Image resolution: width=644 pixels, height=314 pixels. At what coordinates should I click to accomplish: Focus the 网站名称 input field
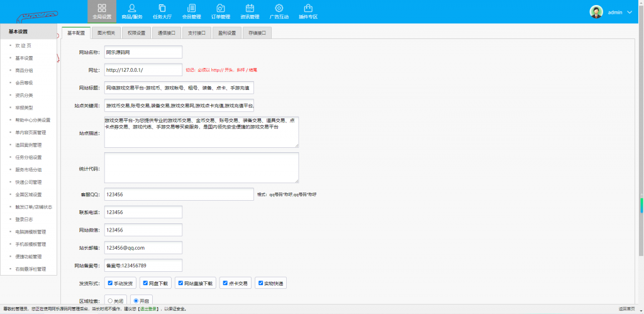[143, 52]
